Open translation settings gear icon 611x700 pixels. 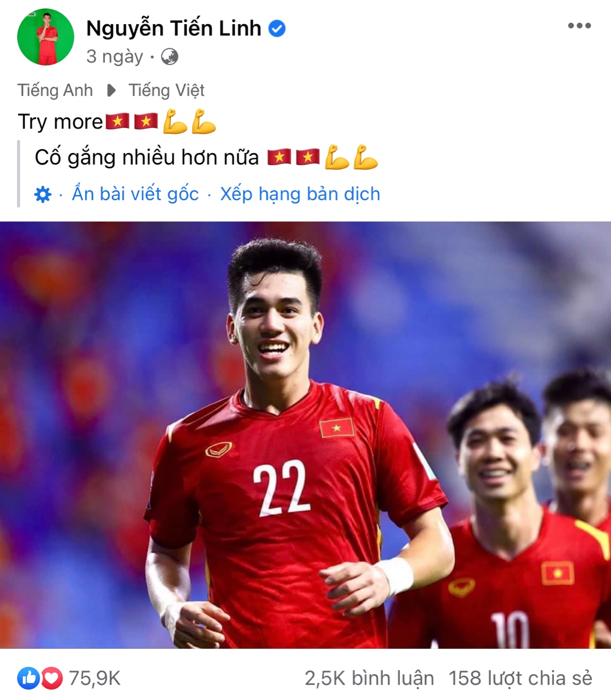43,195
